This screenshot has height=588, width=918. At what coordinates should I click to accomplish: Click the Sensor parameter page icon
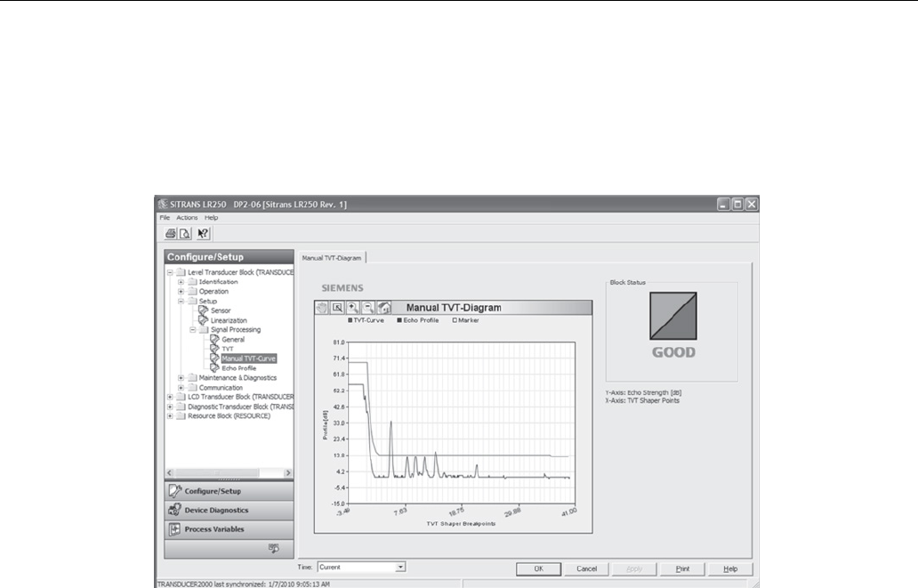coord(203,310)
